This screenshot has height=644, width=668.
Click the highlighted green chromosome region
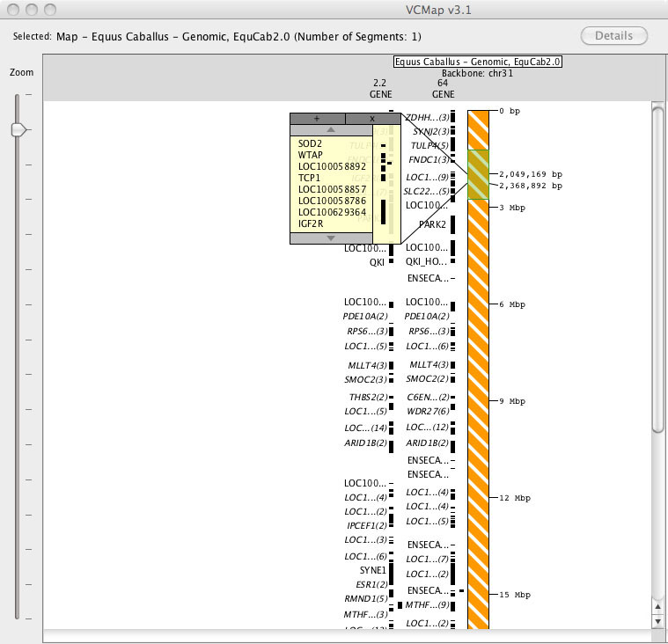click(478, 174)
